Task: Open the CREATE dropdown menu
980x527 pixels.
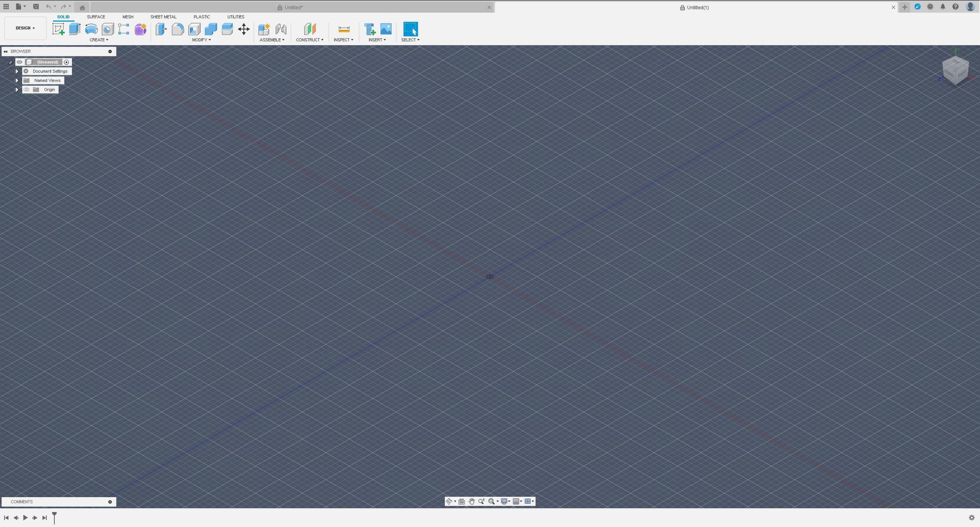Action: tap(99, 40)
